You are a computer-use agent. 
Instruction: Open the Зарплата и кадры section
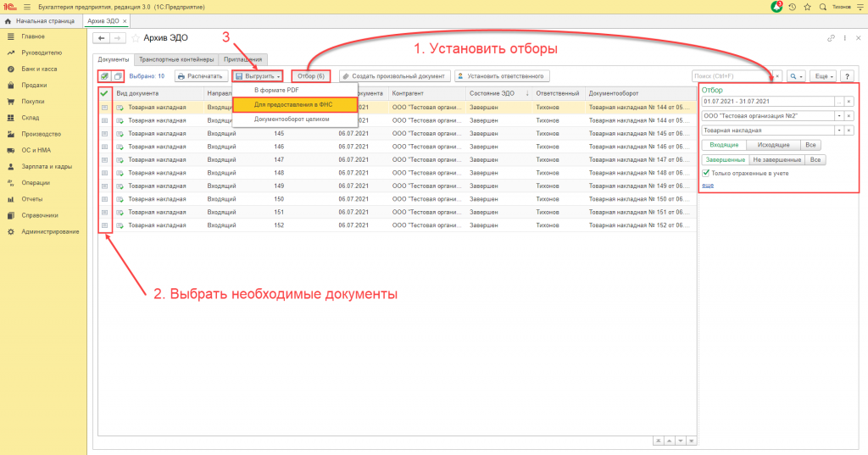[47, 167]
